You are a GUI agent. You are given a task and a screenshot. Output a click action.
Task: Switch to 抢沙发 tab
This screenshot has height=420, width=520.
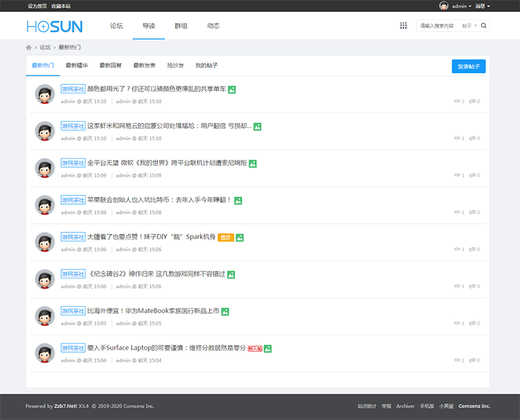[176, 65]
